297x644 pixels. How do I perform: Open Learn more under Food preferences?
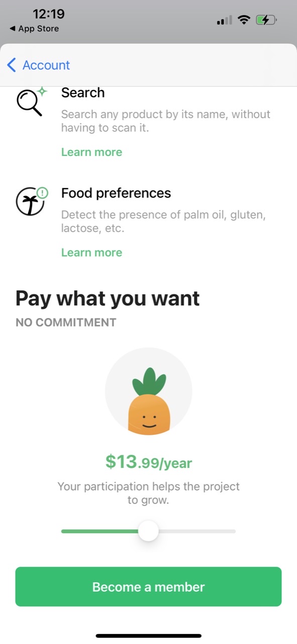pyautogui.click(x=91, y=252)
